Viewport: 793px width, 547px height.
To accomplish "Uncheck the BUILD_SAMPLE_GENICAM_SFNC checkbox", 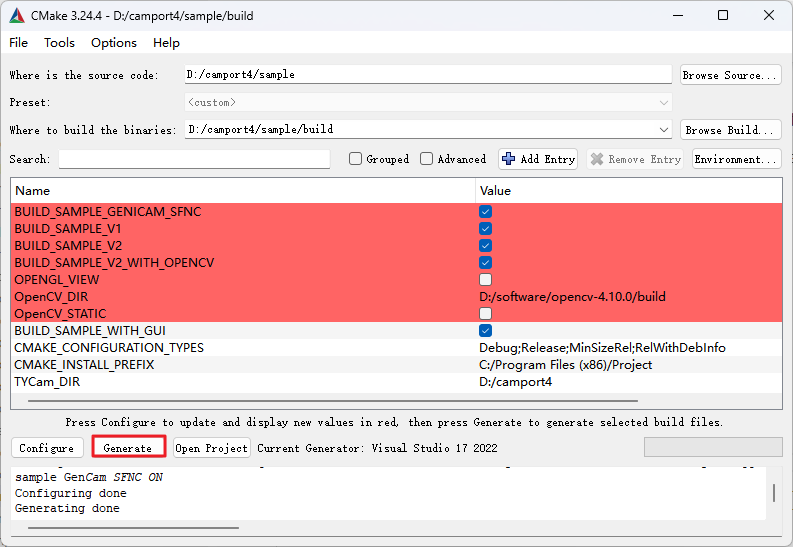I will tap(485, 212).
